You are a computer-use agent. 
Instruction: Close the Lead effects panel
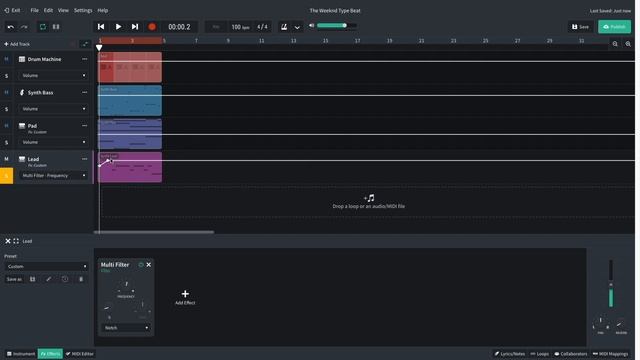(x=8, y=241)
